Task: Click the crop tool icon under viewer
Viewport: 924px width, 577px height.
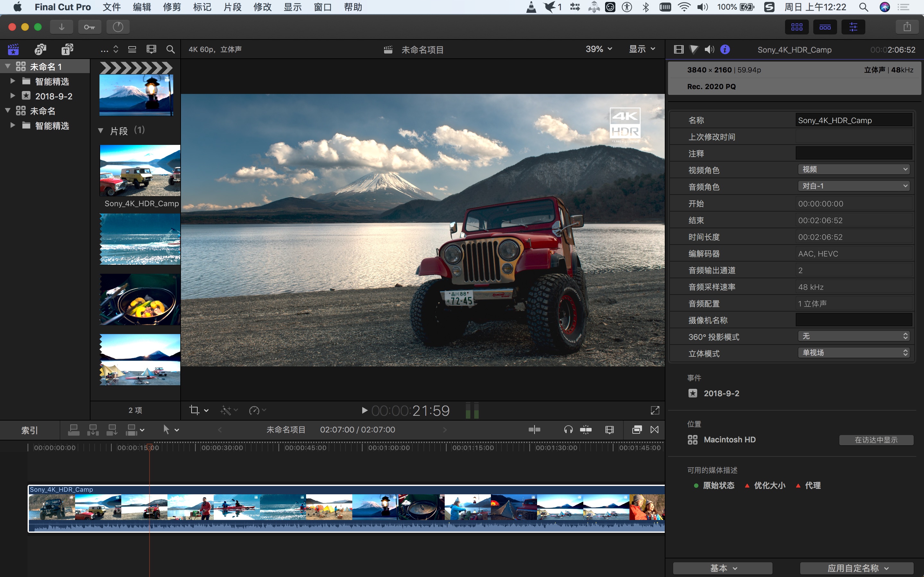Action: click(x=194, y=410)
